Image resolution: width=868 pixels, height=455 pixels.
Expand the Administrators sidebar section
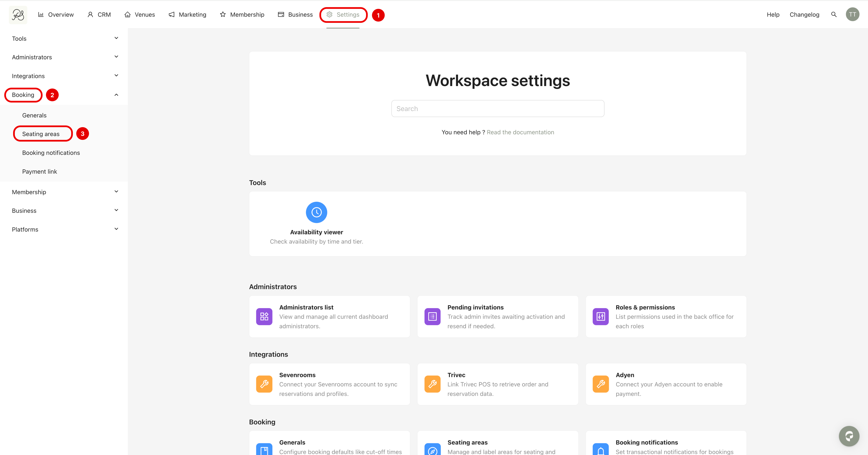pyautogui.click(x=116, y=57)
